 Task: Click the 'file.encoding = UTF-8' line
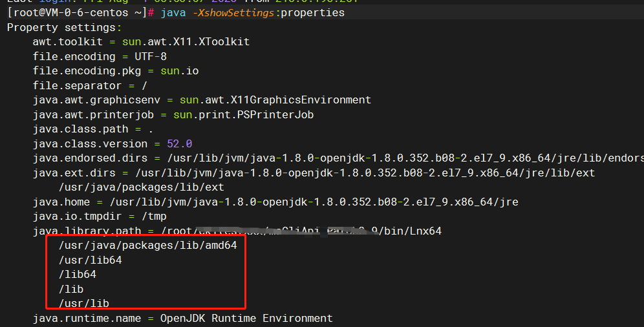pos(100,56)
